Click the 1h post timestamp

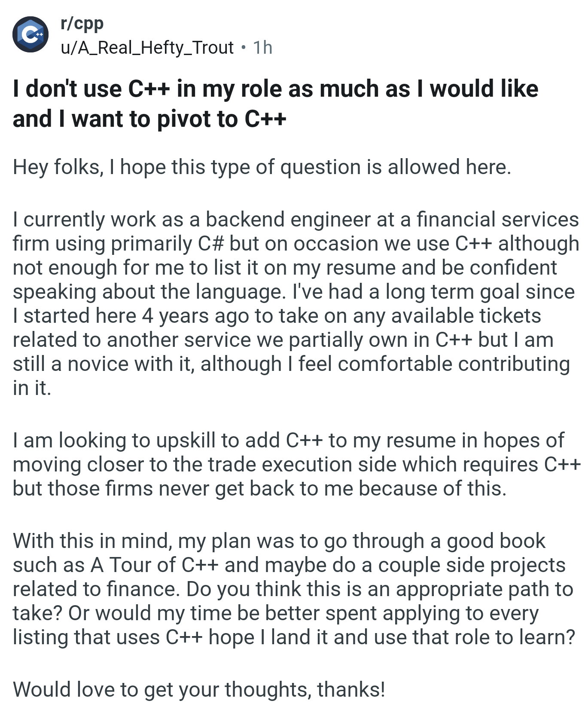click(x=262, y=47)
